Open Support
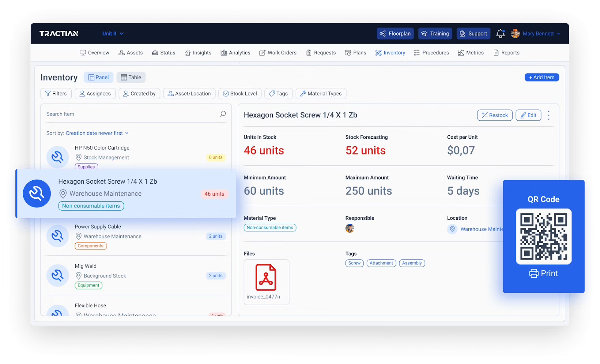Viewport: 600px width, 364px height. [473, 34]
